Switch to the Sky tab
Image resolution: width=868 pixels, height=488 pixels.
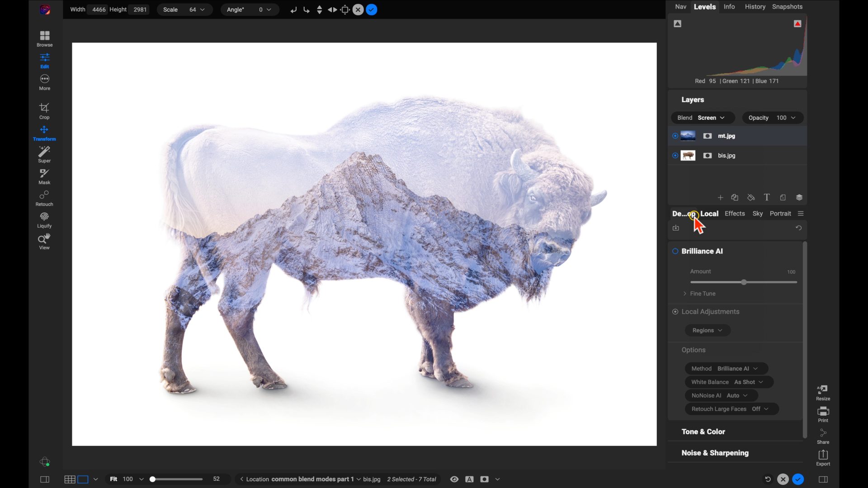click(x=758, y=214)
